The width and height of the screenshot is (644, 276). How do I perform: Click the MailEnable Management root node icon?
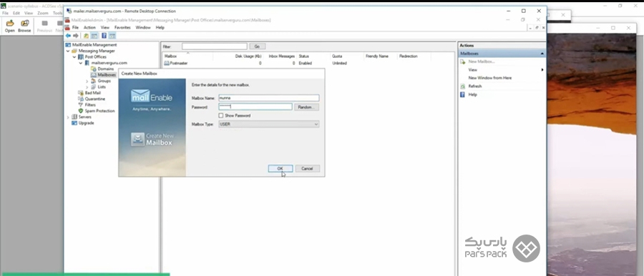[x=68, y=45]
